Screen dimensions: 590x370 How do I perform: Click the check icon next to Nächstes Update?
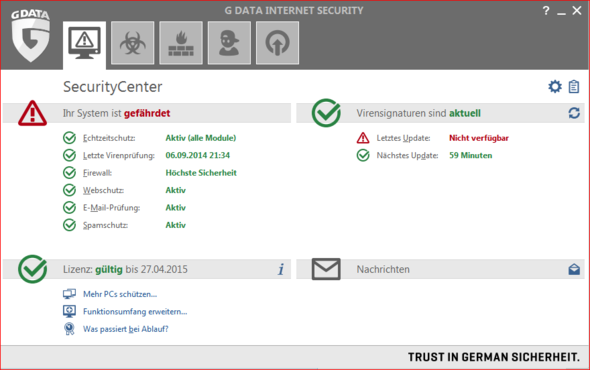(x=363, y=155)
